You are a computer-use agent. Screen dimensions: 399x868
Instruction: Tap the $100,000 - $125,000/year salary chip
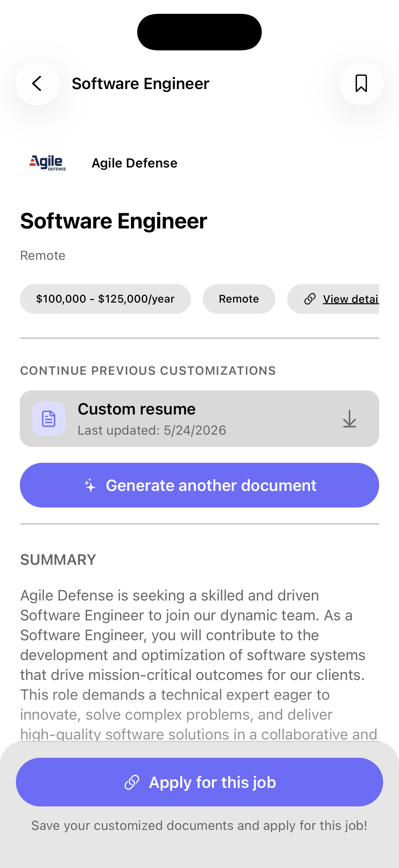pos(106,299)
